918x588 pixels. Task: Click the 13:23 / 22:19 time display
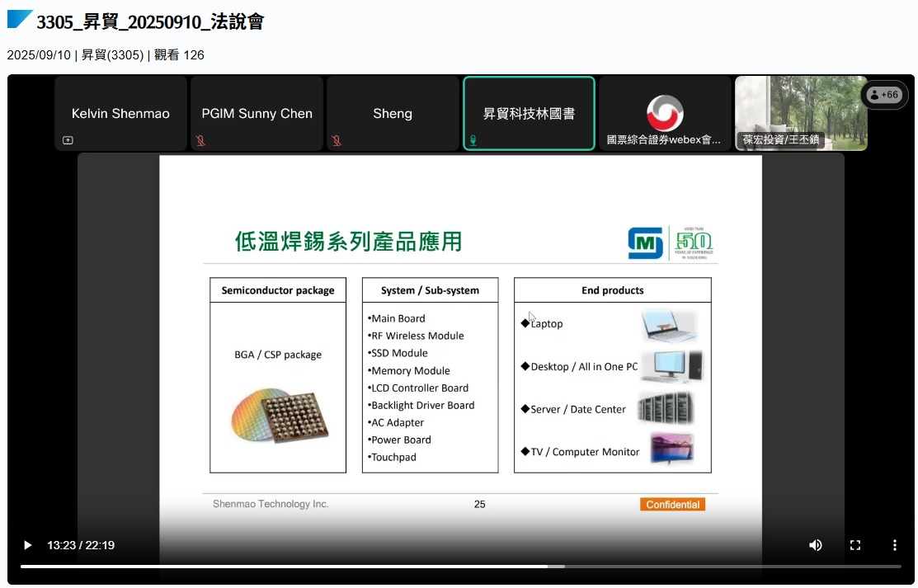click(x=81, y=545)
